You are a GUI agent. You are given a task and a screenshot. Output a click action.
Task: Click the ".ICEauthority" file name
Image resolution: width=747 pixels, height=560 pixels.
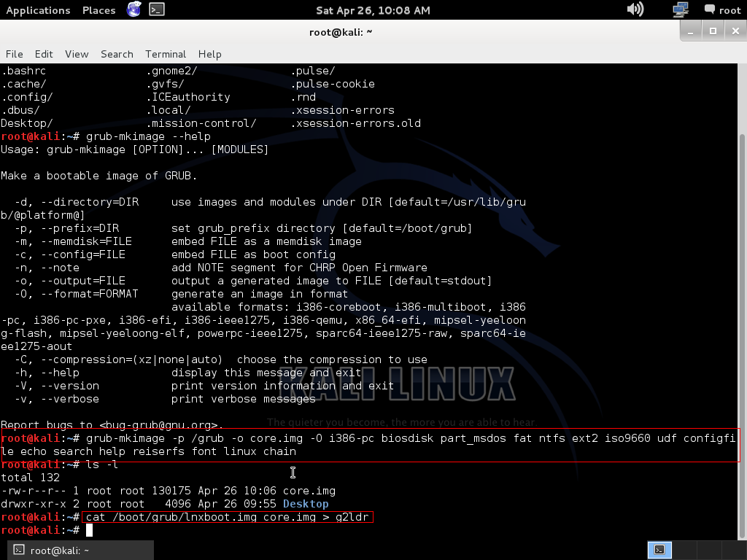pos(187,97)
